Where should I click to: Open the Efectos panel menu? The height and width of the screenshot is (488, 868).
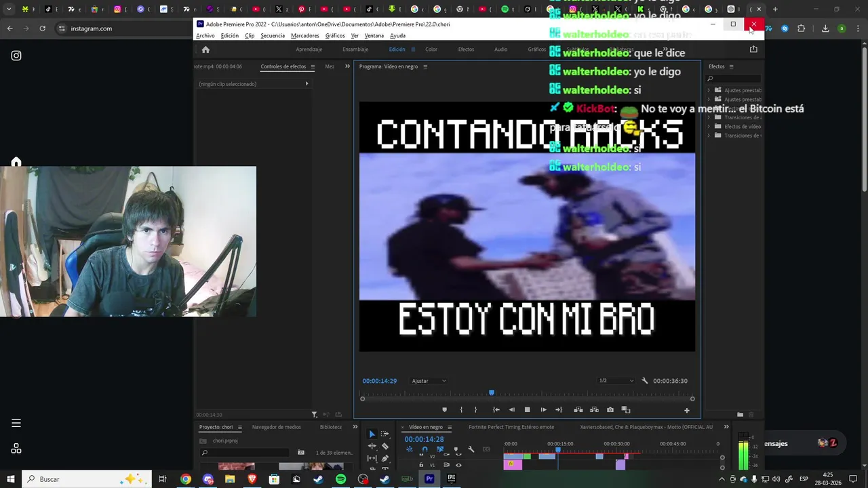[x=732, y=66]
